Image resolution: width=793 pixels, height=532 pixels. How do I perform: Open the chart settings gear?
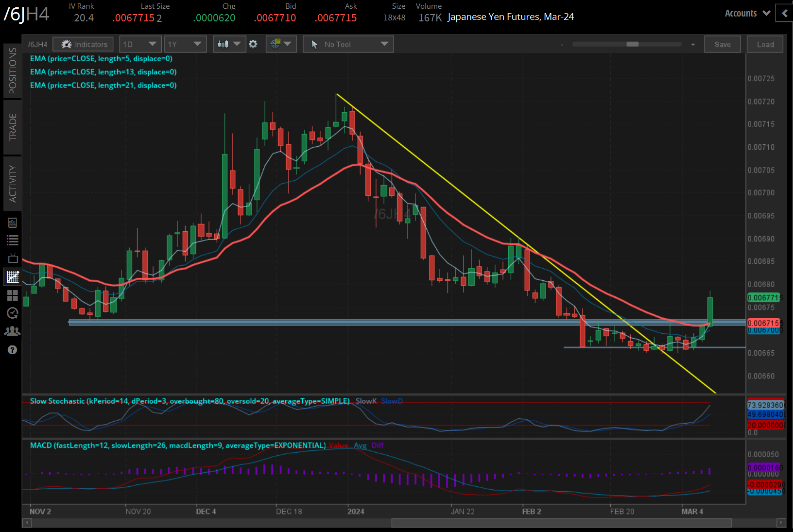[x=253, y=44]
